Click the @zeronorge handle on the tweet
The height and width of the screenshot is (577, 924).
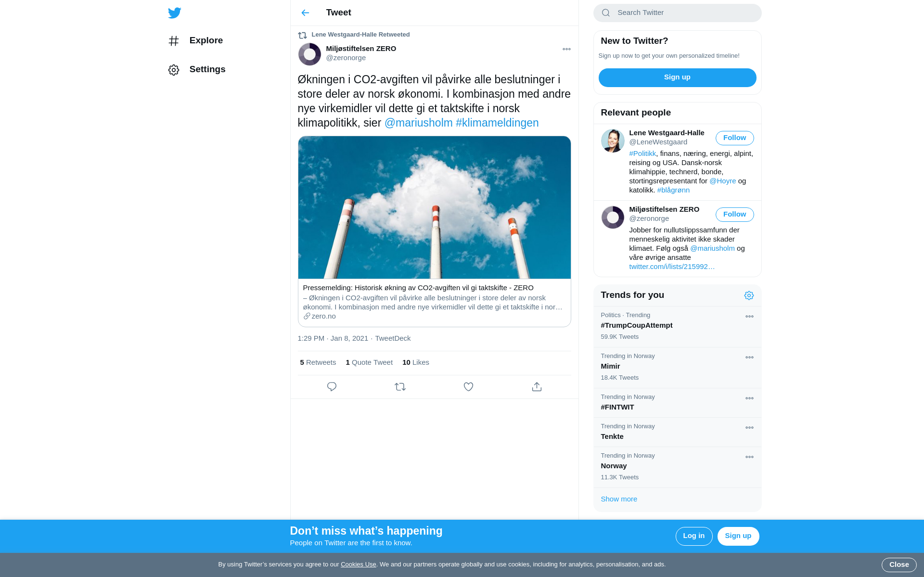346,58
